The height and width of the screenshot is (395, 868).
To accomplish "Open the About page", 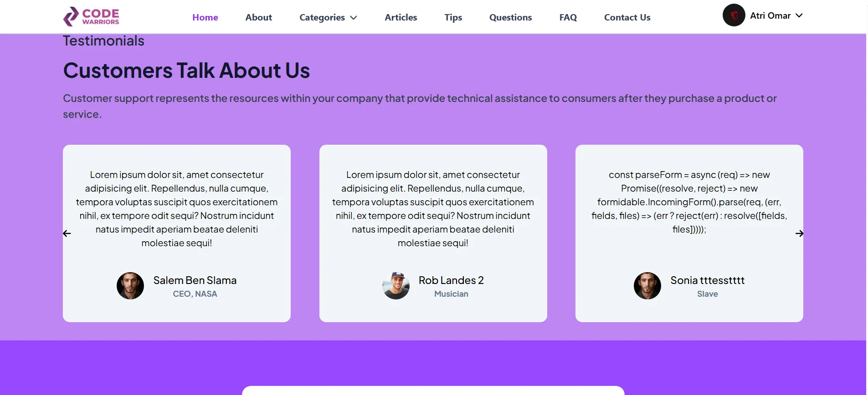I will tap(258, 17).
